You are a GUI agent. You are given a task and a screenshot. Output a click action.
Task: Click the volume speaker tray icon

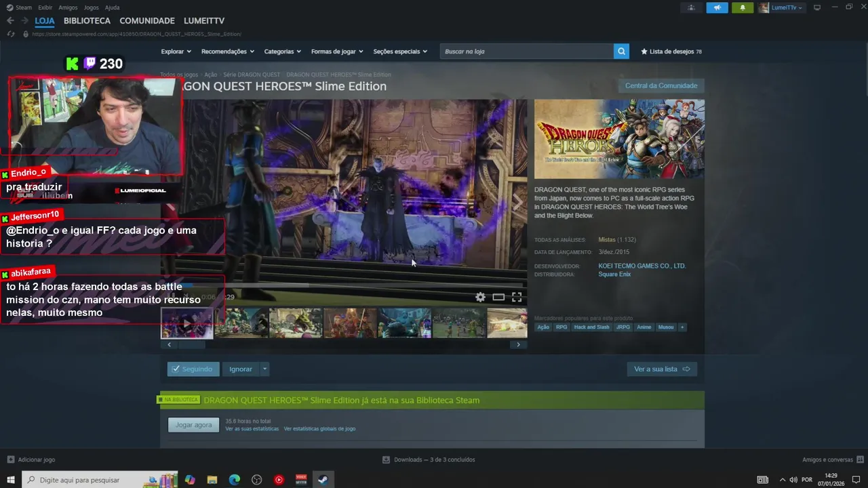pos(793,480)
